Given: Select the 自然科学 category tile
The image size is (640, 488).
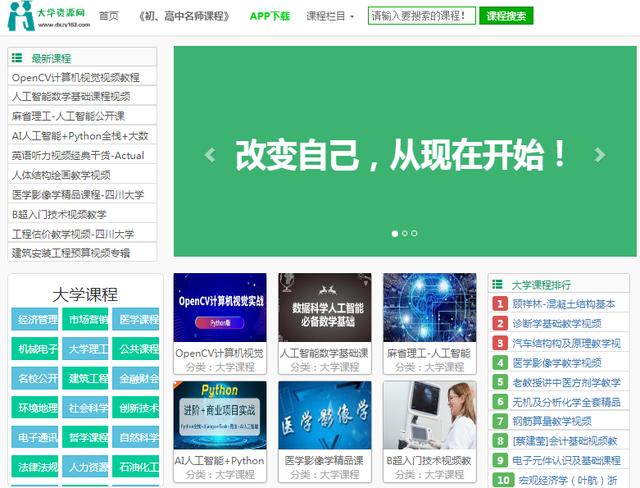Looking at the screenshot, I should point(136,437).
